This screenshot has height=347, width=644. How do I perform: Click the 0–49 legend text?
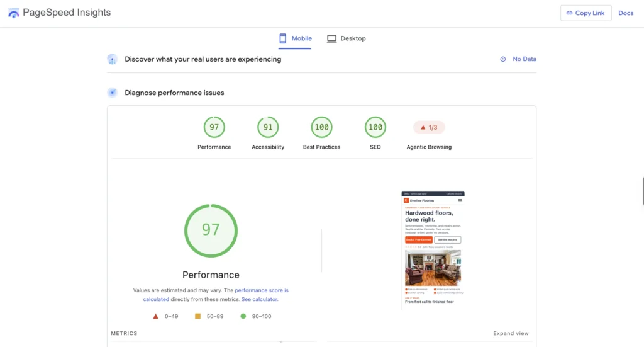click(x=171, y=316)
